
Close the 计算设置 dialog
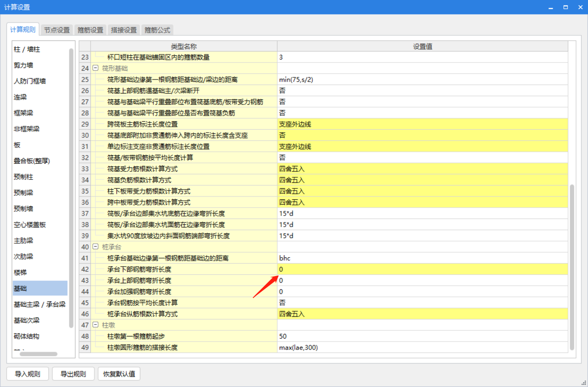click(x=580, y=7)
